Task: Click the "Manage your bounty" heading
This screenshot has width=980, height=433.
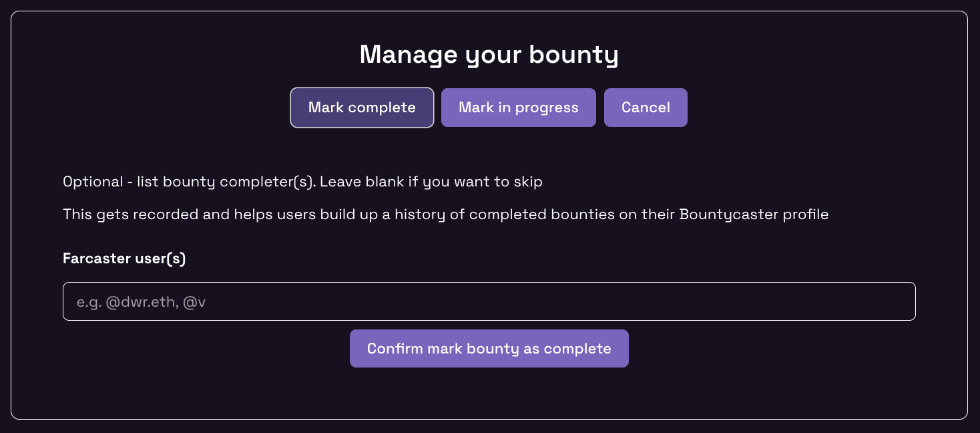Action: (x=489, y=55)
